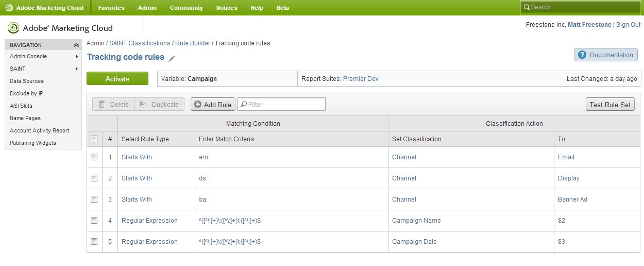Viewport: 644px width, 266px height.
Task: Collapse the Navigation panel with the chevron icon
Action: click(x=76, y=45)
